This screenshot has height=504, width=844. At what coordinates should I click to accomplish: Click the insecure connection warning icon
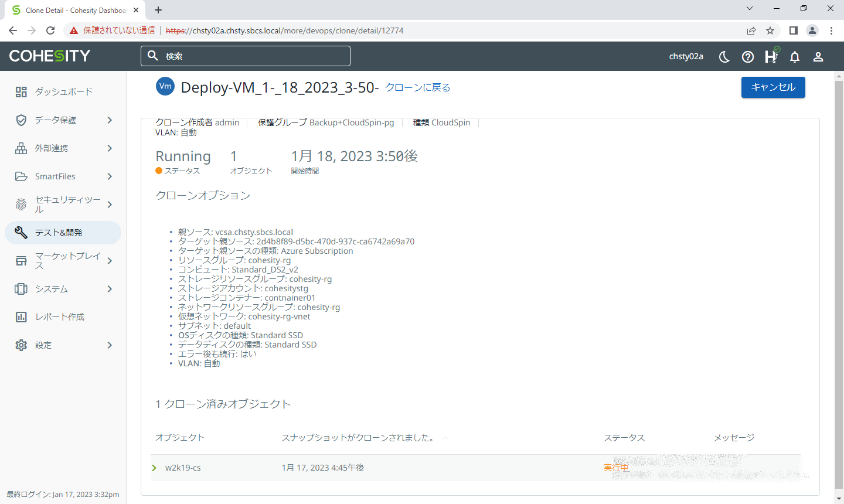[x=74, y=30]
